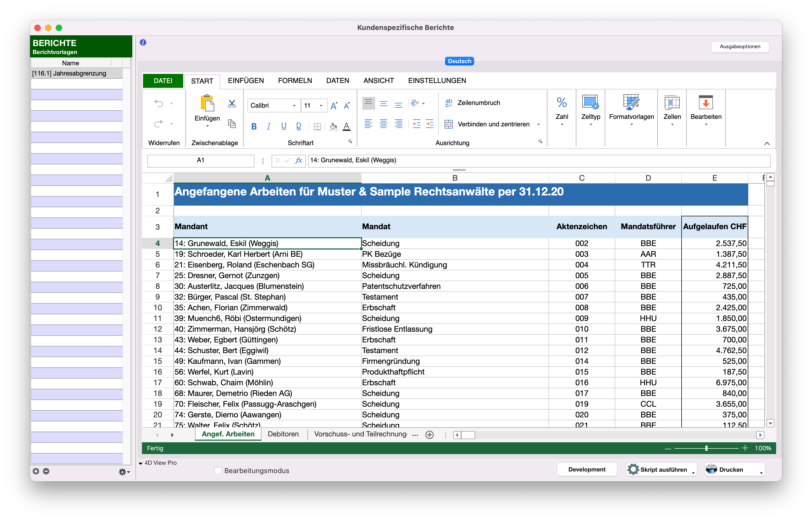Click Verbinden und zentrieren
812x521 pixels.
coord(487,124)
